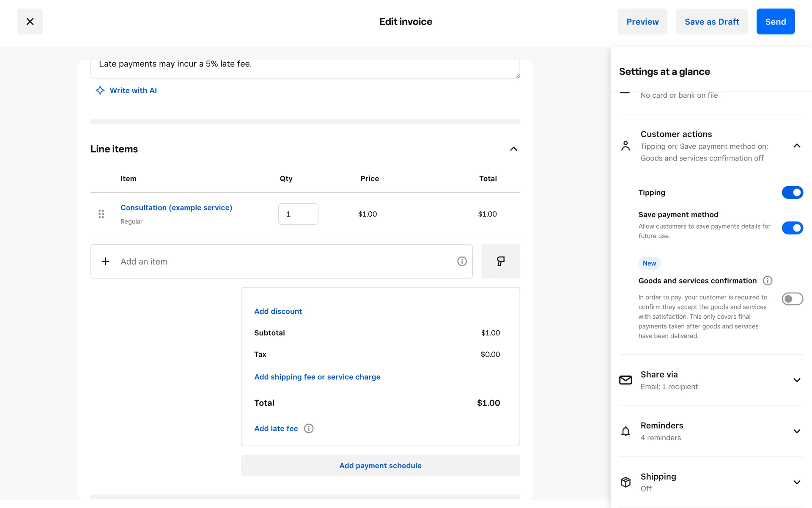
Task: Click the paint roller icon button
Action: click(x=500, y=261)
